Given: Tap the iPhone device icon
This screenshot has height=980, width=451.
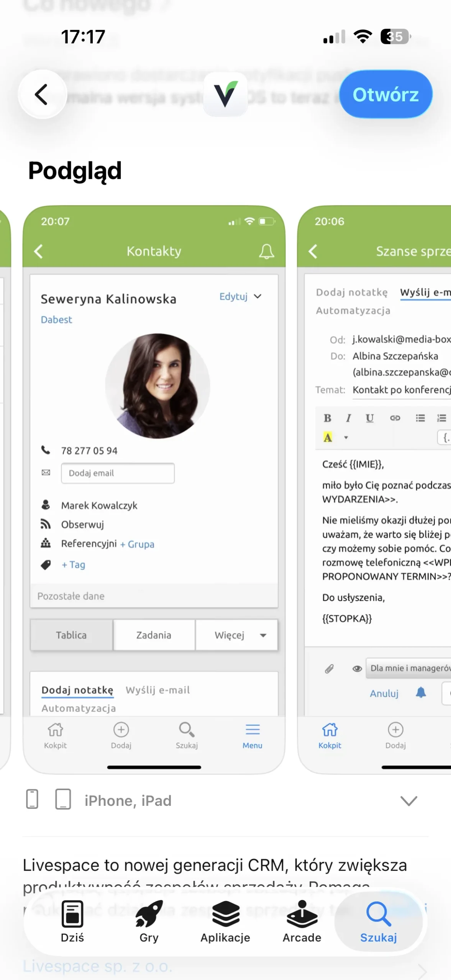Looking at the screenshot, I should (x=32, y=799).
